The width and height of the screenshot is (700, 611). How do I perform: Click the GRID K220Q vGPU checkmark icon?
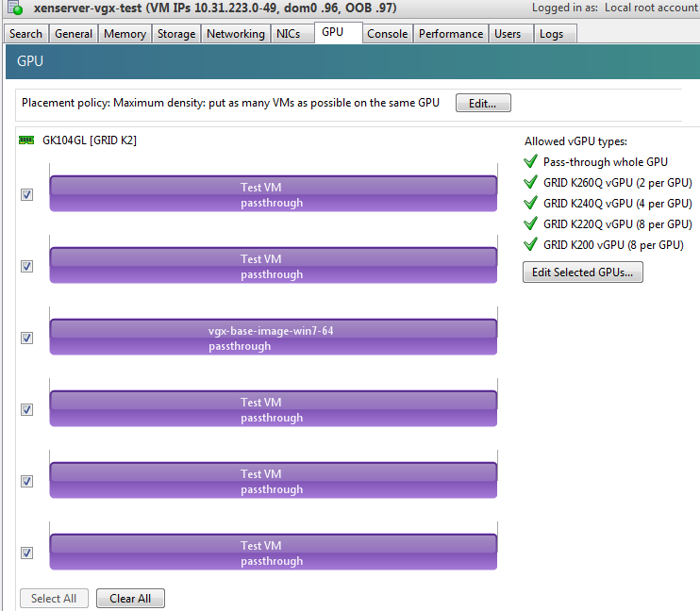[531, 224]
